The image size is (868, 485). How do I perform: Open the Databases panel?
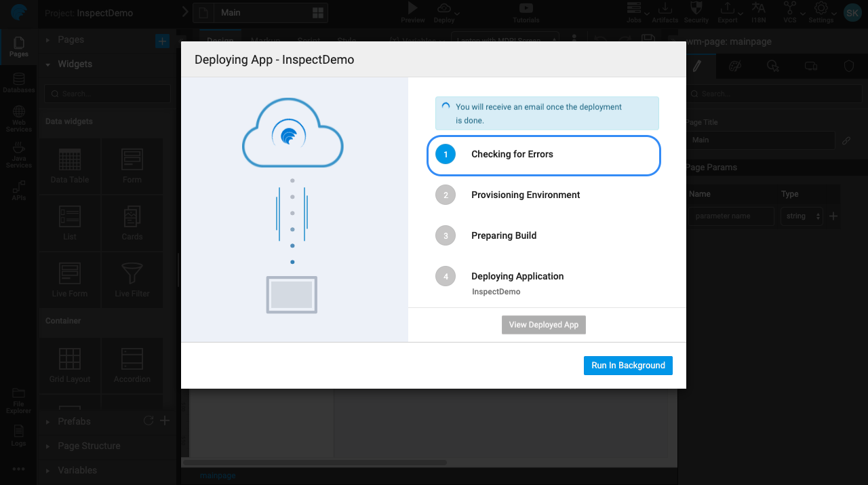pos(18,81)
